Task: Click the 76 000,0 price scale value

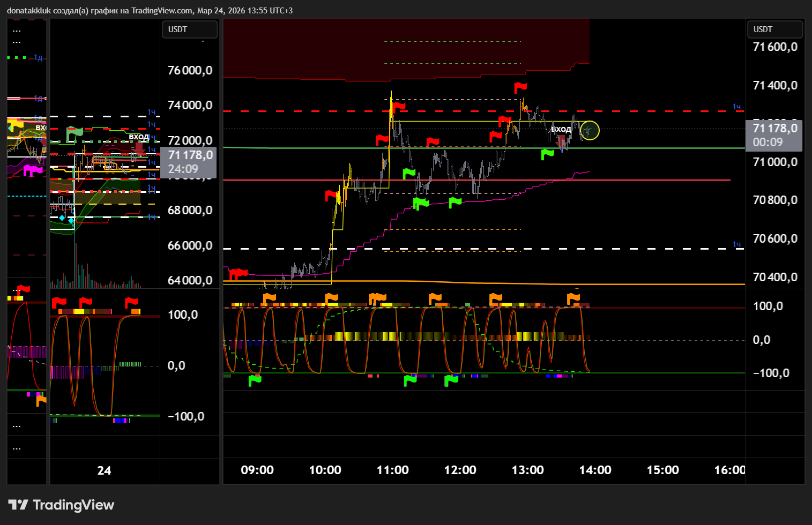Action: 190,70
